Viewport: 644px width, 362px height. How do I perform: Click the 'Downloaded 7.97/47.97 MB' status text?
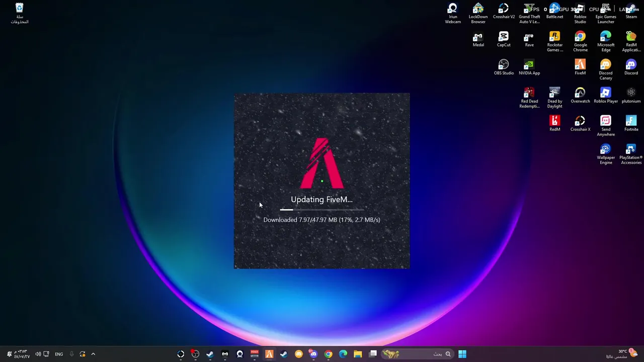[x=322, y=220]
